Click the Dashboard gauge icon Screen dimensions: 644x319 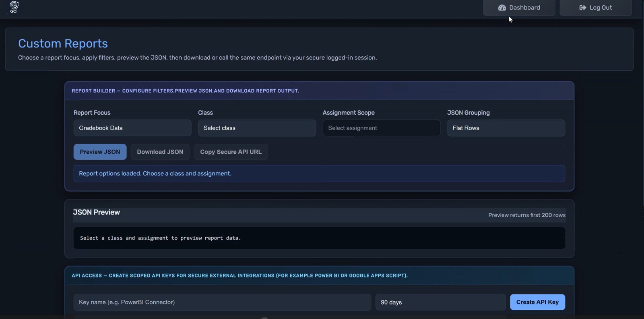click(502, 8)
